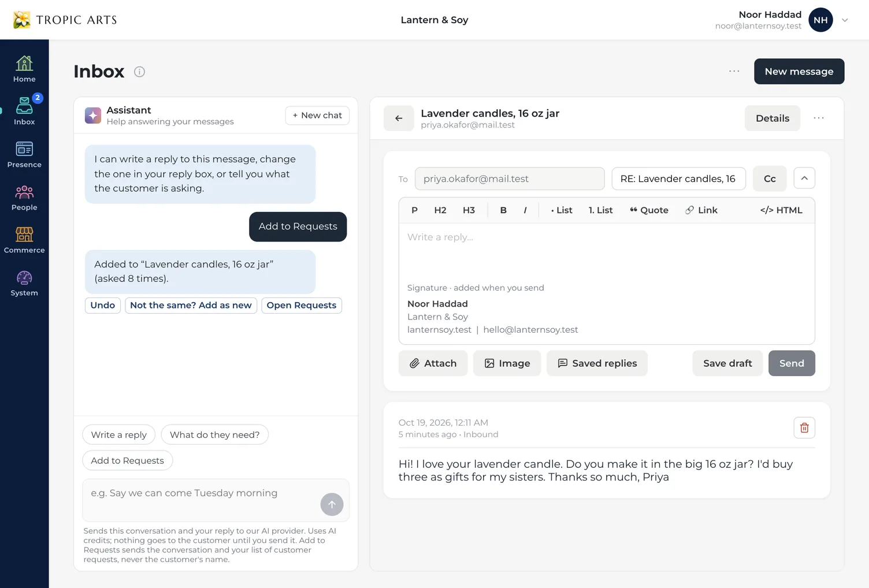Open the Commerce section
869x588 pixels.
point(24,240)
